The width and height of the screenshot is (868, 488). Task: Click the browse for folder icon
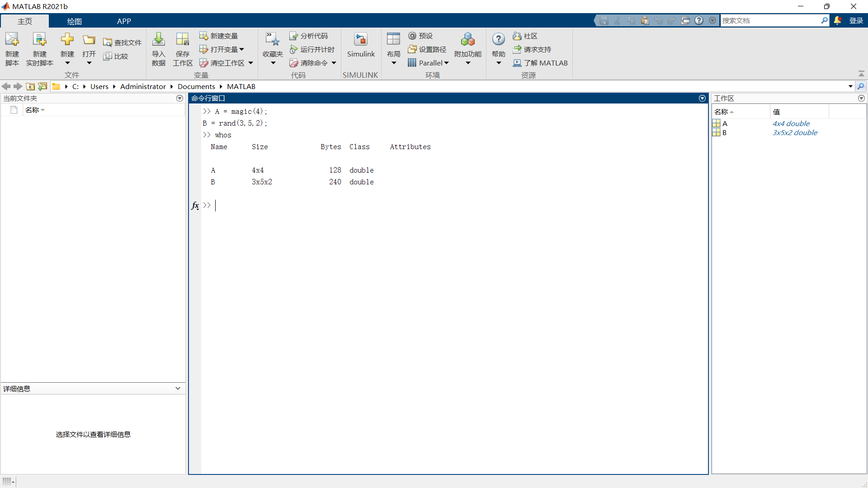coord(42,86)
